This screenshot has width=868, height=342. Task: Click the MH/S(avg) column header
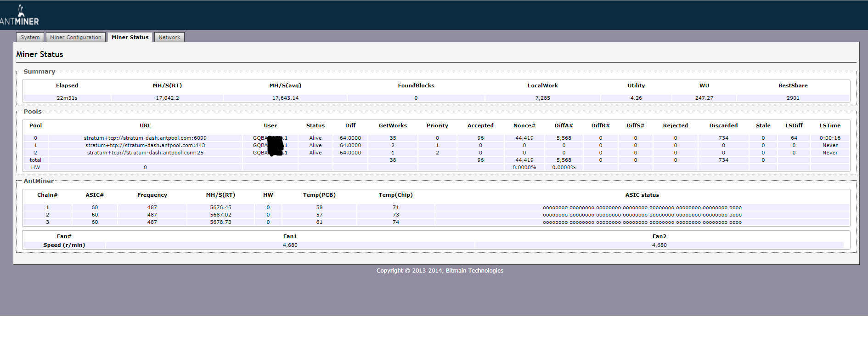coord(285,85)
